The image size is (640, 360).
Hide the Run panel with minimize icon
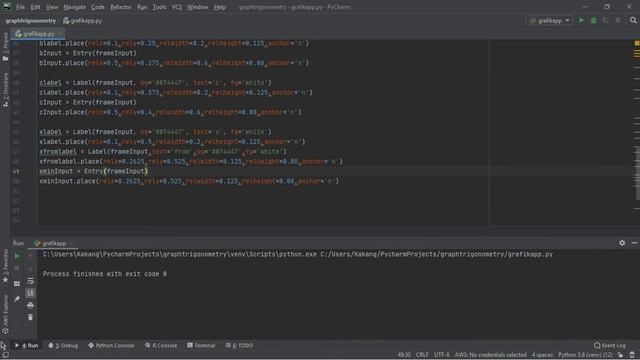click(634, 243)
